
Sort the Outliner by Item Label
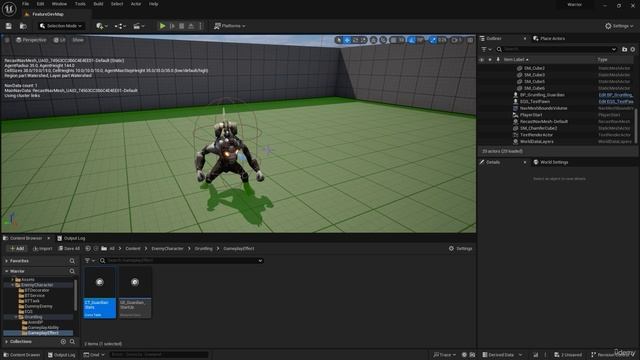516,60
